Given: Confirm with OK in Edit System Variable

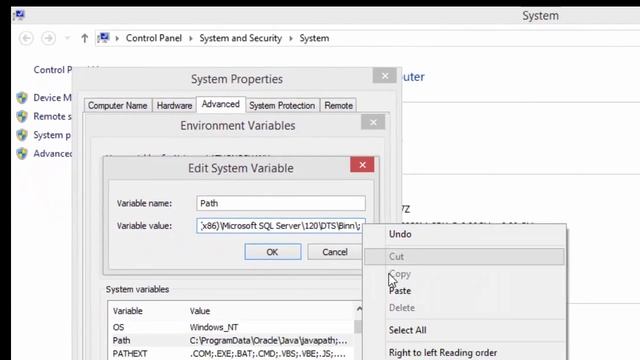Looking at the screenshot, I should [x=273, y=252].
